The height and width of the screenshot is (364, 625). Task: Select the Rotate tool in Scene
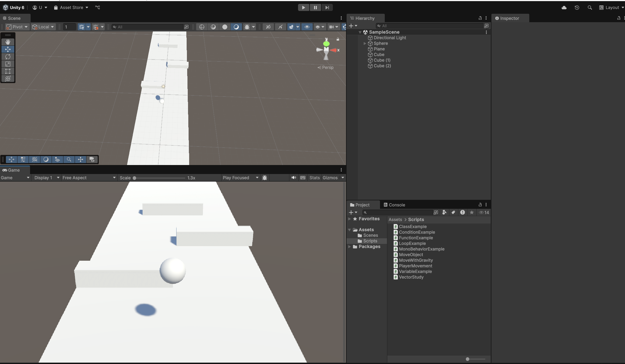[8, 57]
